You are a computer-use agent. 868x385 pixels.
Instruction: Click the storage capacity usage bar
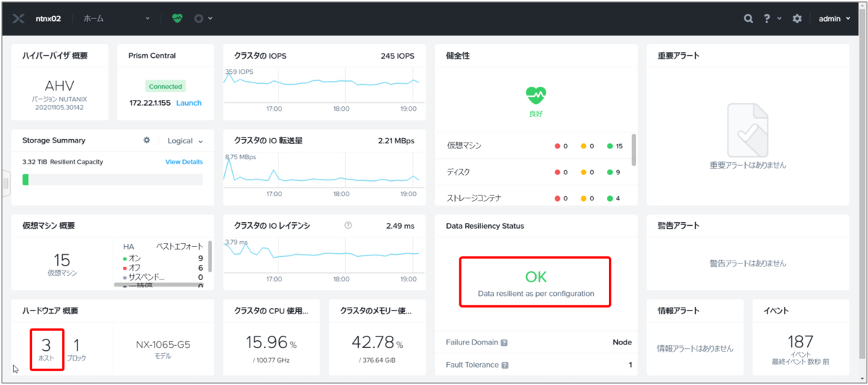[x=113, y=179]
